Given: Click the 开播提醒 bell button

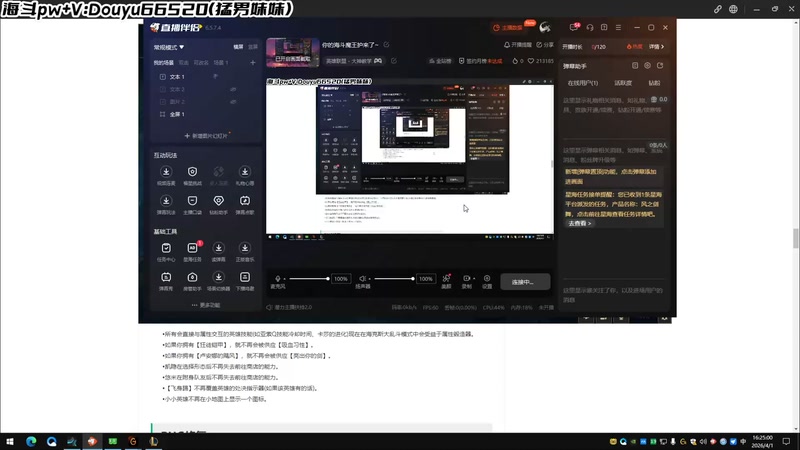Looking at the screenshot, I should 518,45.
